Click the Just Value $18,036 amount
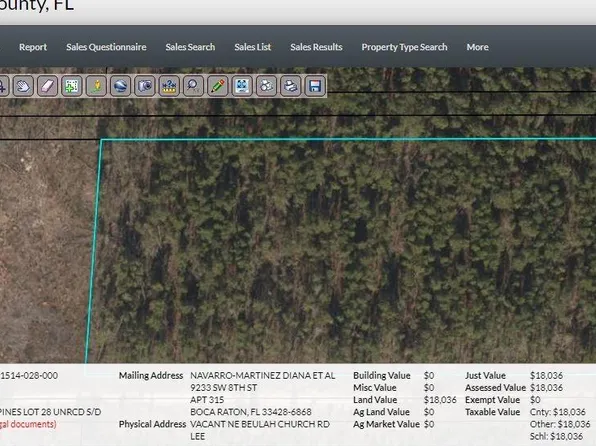The image size is (596, 446). tap(546, 376)
